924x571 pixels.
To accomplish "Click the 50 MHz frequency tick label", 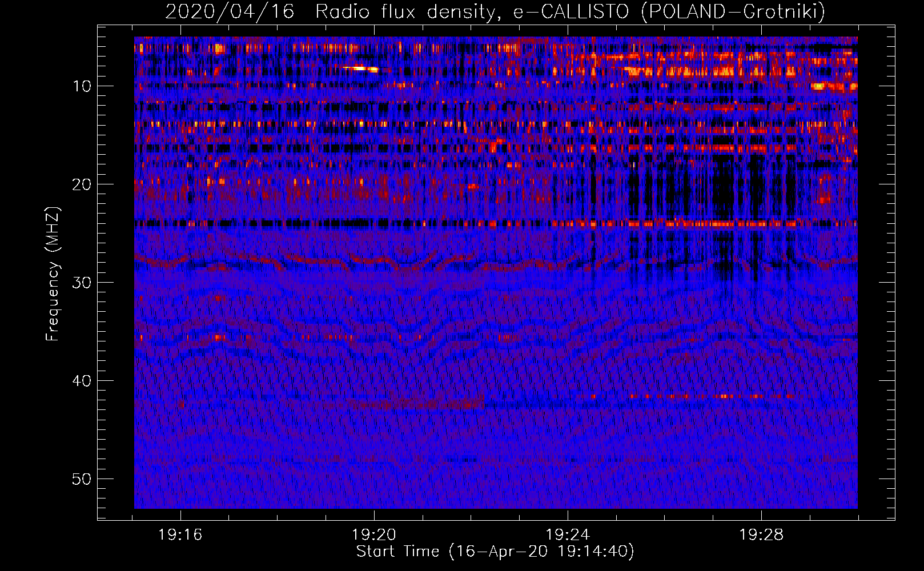I will pyautogui.click(x=82, y=479).
